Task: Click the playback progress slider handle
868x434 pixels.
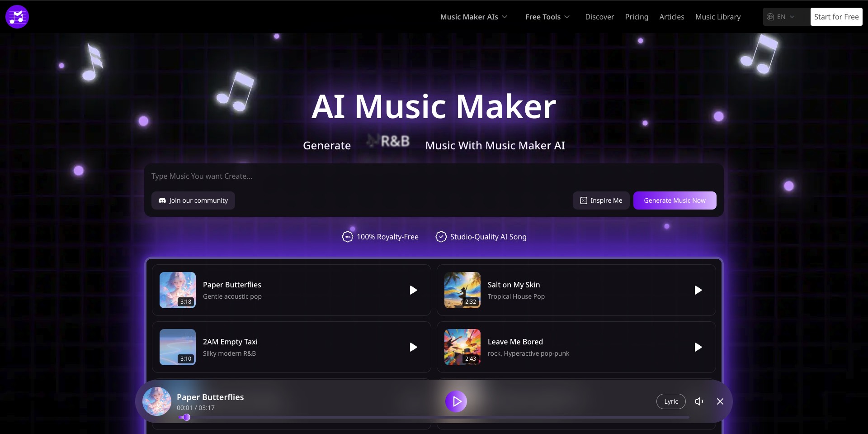Action: click(x=186, y=417)
